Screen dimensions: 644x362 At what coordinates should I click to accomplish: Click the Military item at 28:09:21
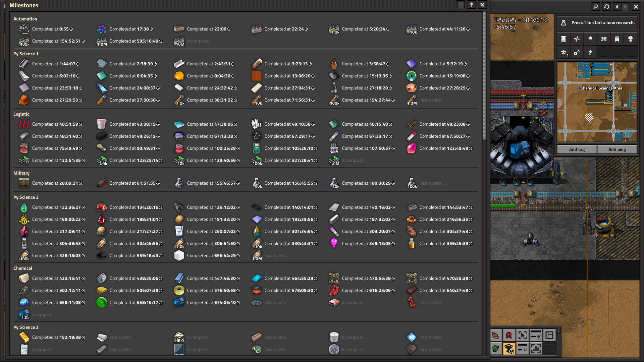point(24,183)
